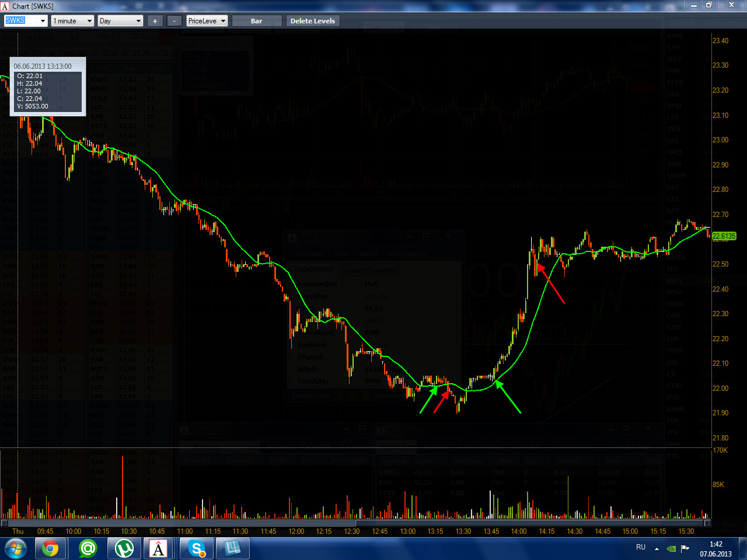
Task: Click the 21.80 price axis label
Action: click(x=720, y=437)
